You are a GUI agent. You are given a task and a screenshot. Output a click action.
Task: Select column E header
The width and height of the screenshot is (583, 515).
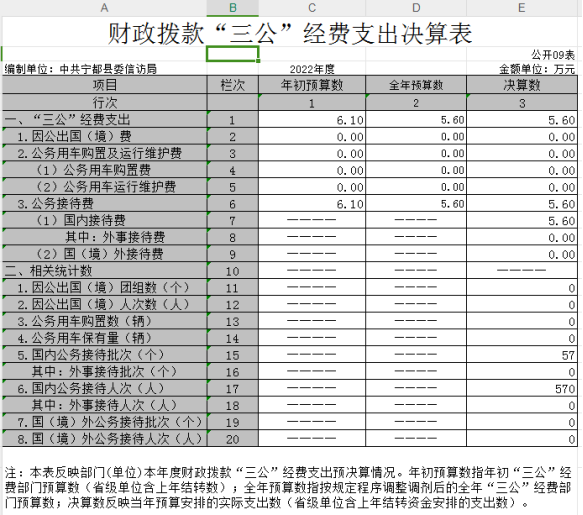click(522, 8)
